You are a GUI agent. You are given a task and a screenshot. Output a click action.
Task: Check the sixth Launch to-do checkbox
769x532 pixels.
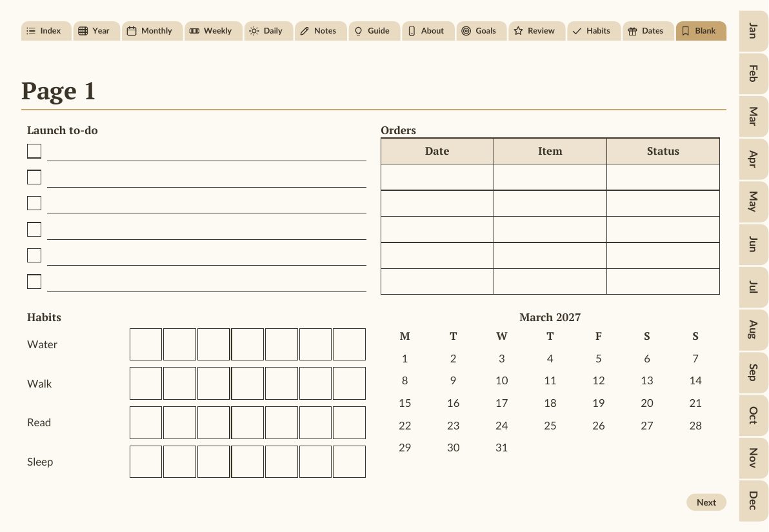tap(34, 281)
